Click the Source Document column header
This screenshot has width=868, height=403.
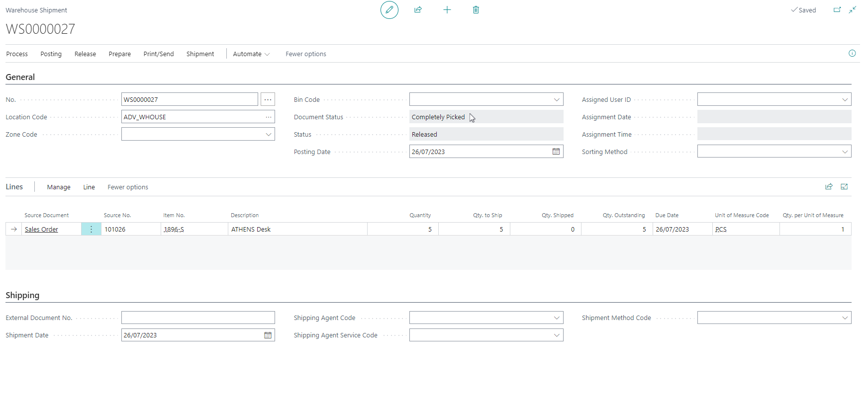tap(47, 215)
